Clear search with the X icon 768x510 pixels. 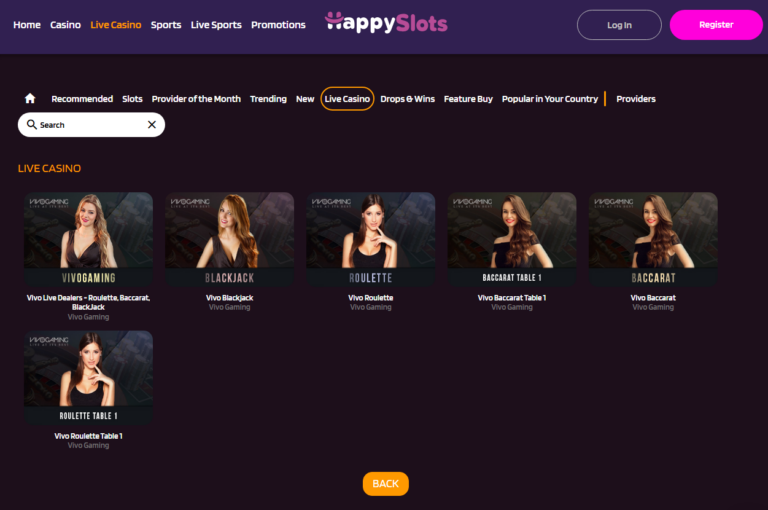coord(152,124)
